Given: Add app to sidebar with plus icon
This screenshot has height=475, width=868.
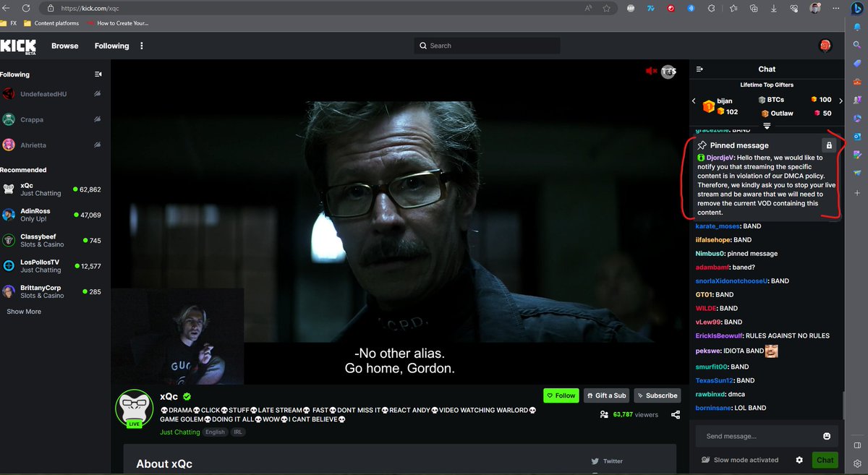Looking at the screenshot, I should 857,192.
